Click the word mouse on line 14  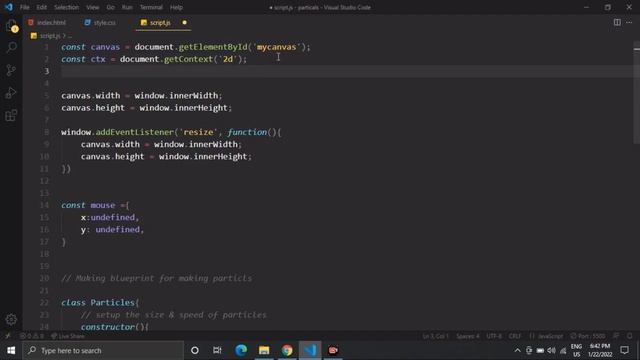[x=102, y=205]
